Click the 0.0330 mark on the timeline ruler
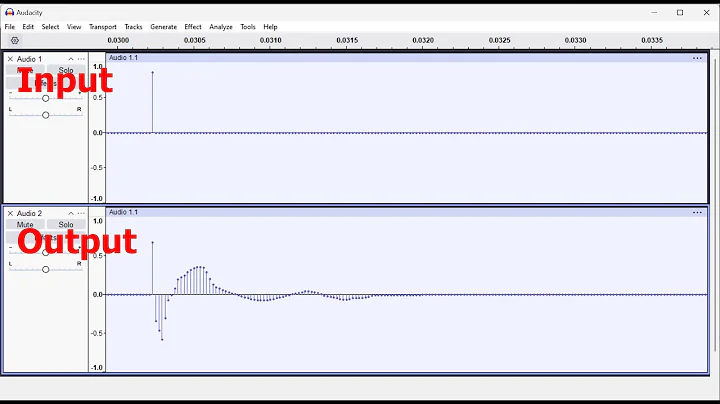Screen dimensions: 720x404 (x=575, y=40)
